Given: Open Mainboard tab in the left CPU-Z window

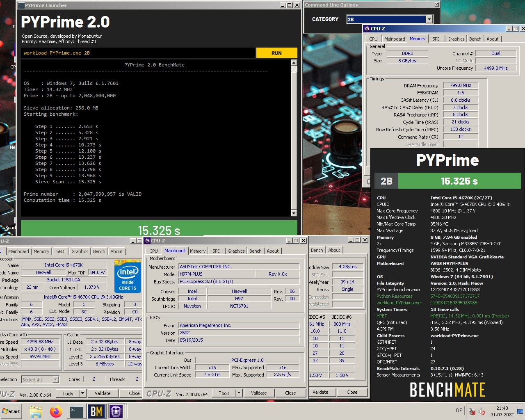Looking at the screenshot, I should click(x=19, y=251).
